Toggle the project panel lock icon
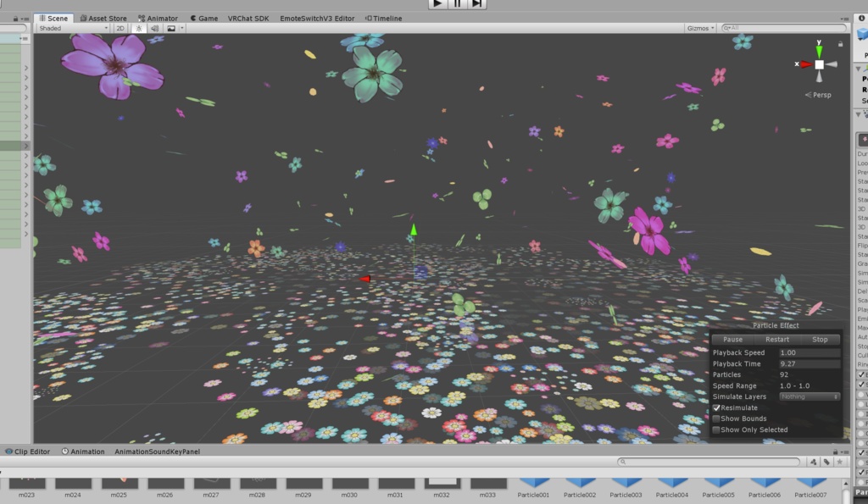 [x=835, y=452]
